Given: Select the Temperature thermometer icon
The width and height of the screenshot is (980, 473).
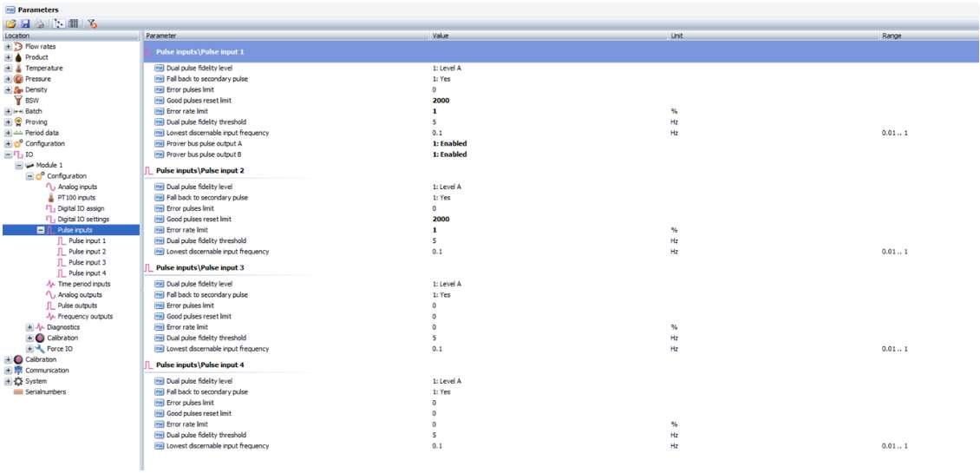Looking at the screenshot, I should point(19,68).
